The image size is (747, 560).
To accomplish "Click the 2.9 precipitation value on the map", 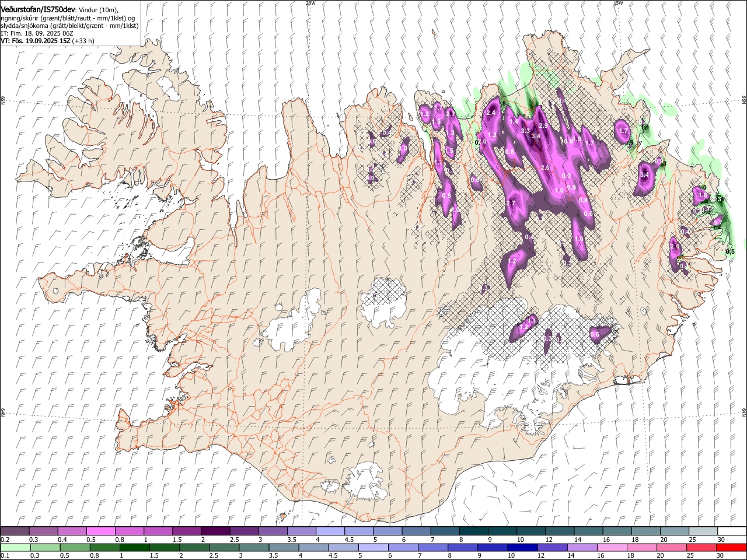I will [542, 125].
